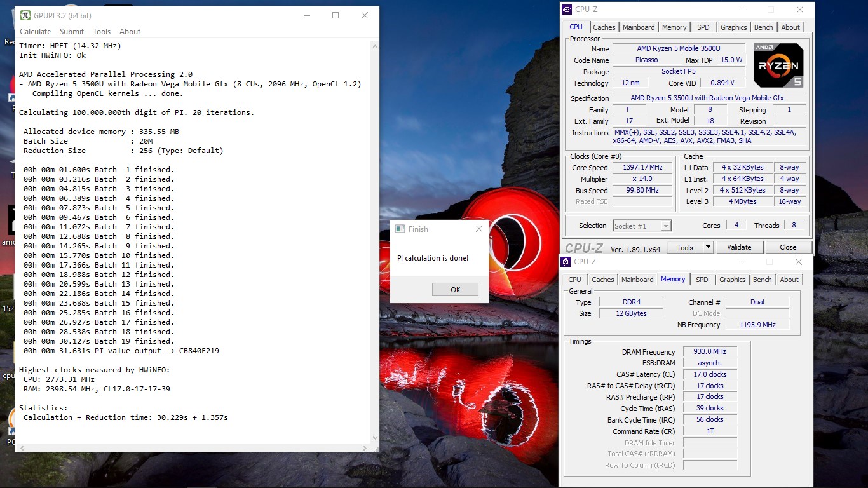Screen dimensions: 868x488
Task: Switch to Bench tab in lower CPU-Z
Action: (x=763, y=280)
